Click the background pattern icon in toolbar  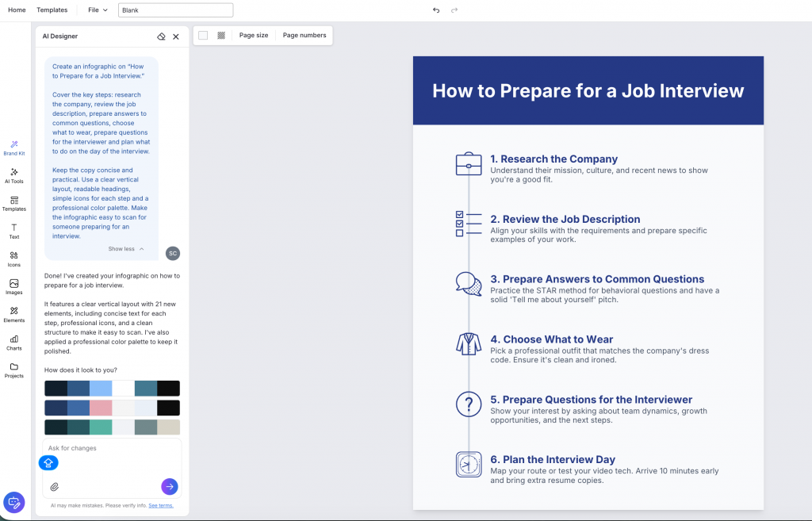(x=221, y=35)
